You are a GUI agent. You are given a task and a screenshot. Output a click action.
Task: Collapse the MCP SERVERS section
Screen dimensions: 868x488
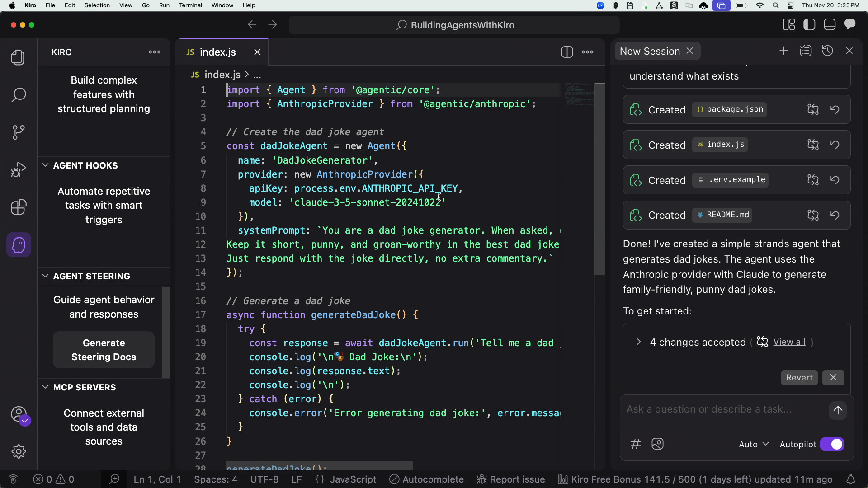(x=45, y=387)
